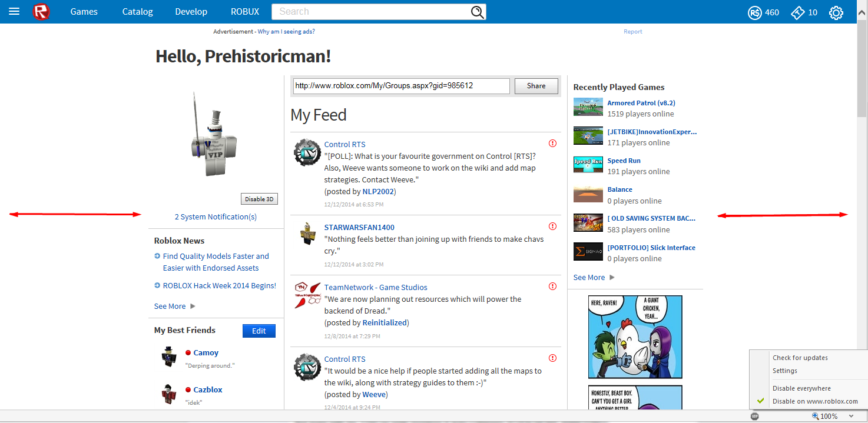Open the tickets balance icon
868x423 pixels.
(x=797, y=12)
